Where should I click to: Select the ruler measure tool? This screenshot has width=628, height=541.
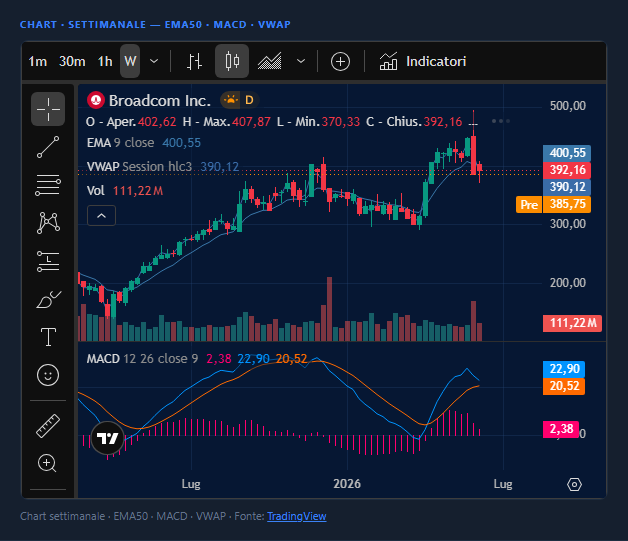tap(48, 426)
